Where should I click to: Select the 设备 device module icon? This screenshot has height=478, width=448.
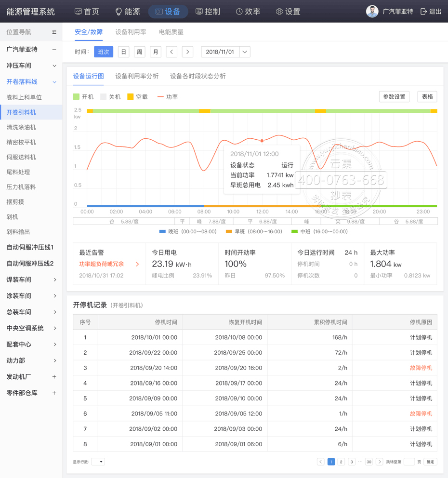click(159, 12)
